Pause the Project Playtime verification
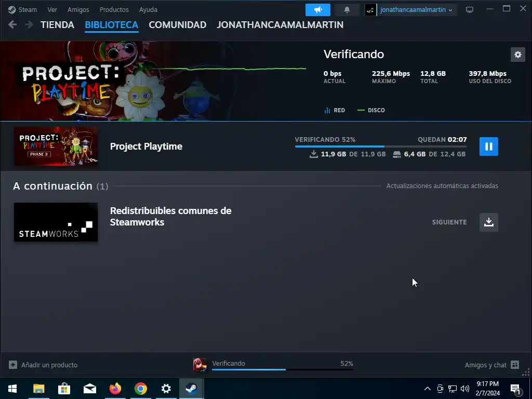This screenshot has width=532, height=399. (488, 146)
